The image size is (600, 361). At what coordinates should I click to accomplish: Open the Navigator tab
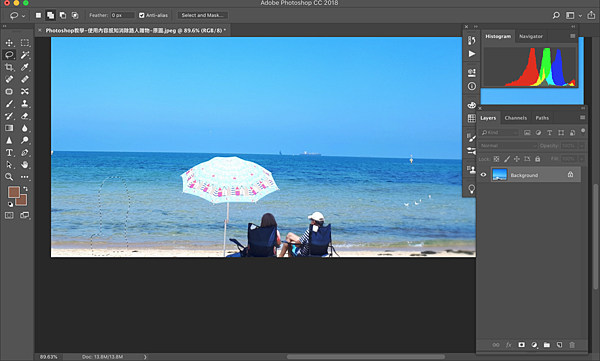tap(531, 36)
